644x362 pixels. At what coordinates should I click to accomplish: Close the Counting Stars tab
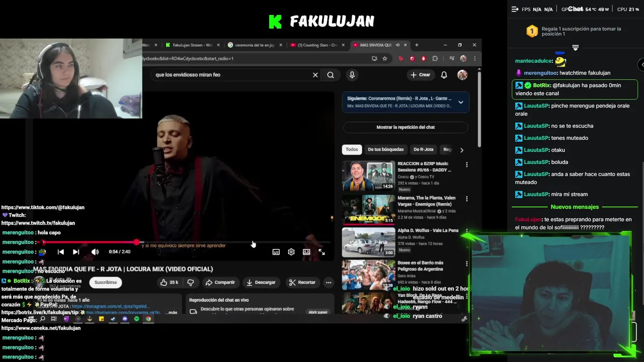pos(343,45)
